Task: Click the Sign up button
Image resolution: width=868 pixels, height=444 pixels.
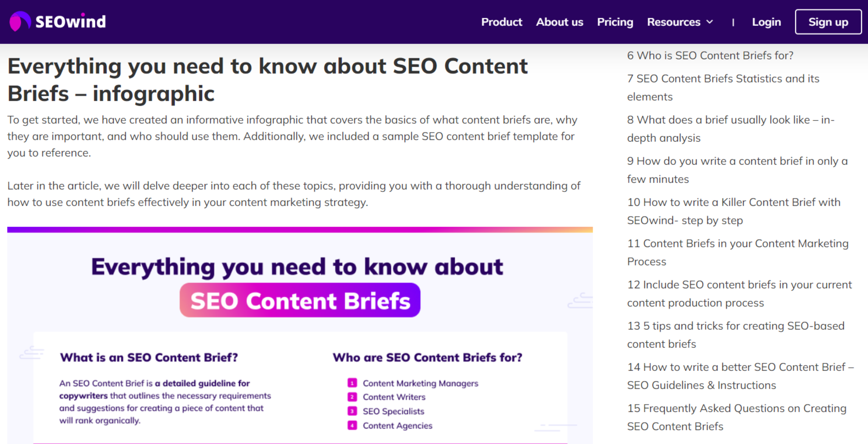Action: pyautogui.click(x=828, y=22)
